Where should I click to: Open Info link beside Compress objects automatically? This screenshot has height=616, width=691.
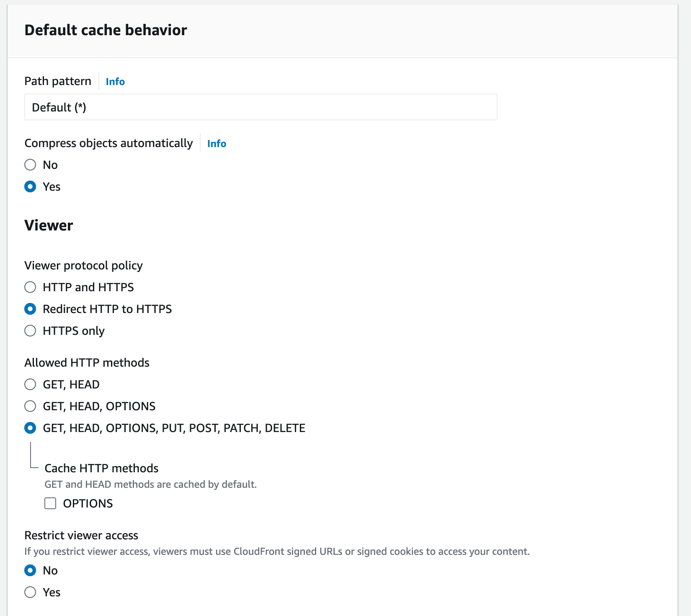pos(217,143)
